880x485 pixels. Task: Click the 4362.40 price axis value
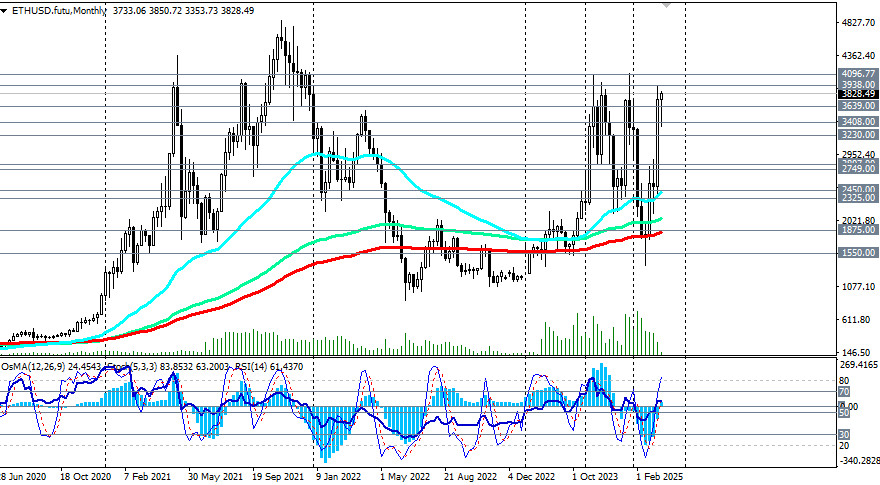point(859,56)
